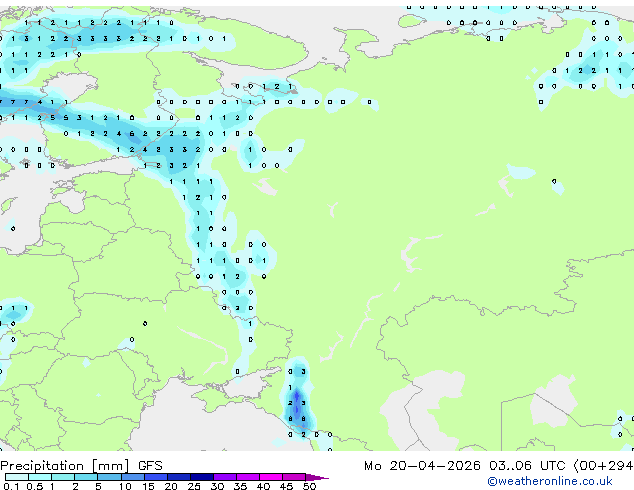This screenshot has height=490, width=634.
Task: Select the 5–10 mm blue legend swatch
Action: 109,477
